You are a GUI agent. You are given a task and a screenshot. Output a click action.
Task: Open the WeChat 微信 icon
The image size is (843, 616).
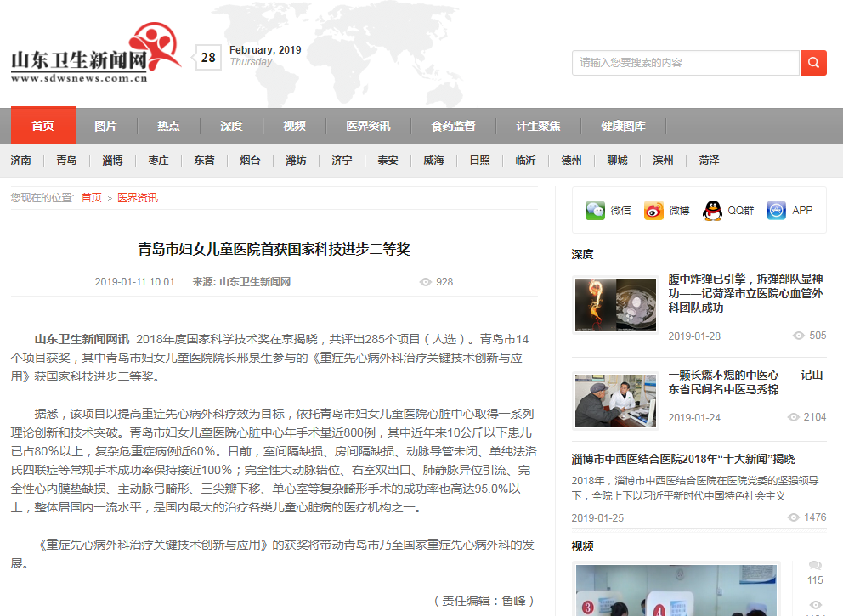click(x=595, y=211)
